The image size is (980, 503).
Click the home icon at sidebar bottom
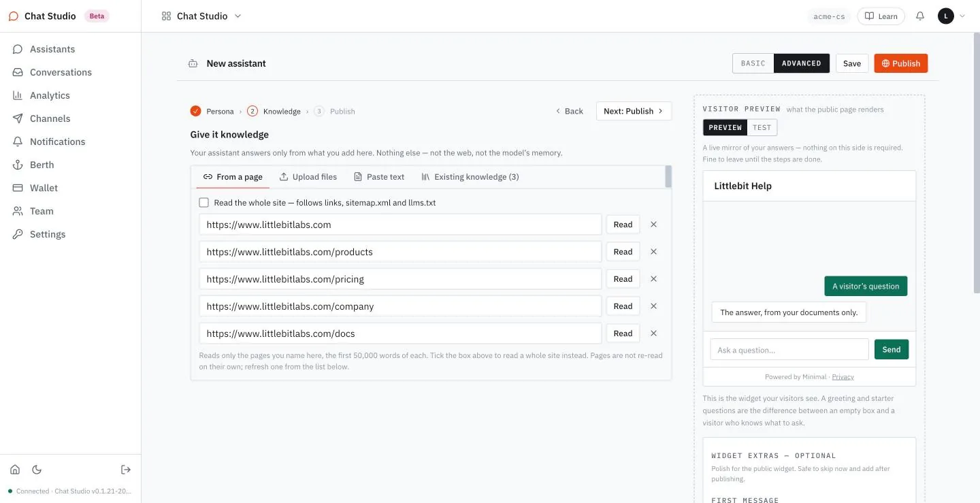15,470
